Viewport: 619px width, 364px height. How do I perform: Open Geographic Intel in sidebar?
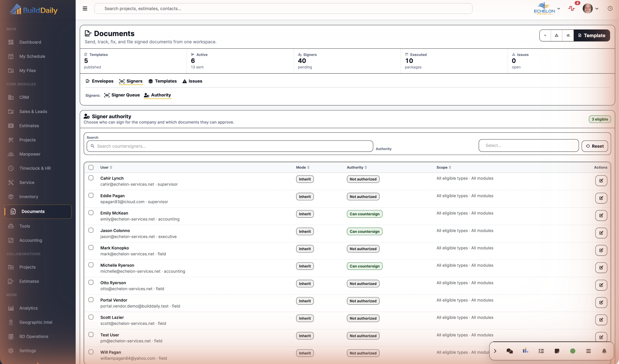coord(38,322)
